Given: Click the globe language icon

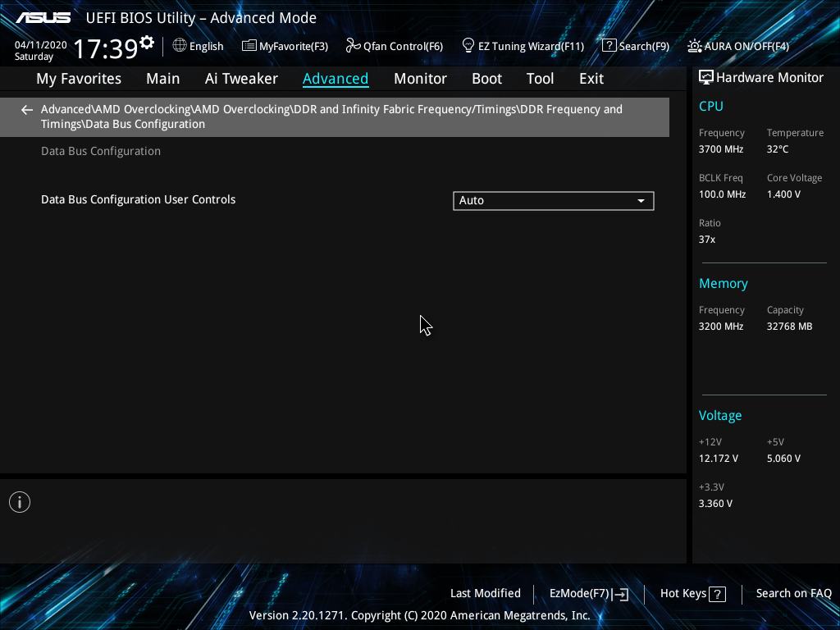Looking at the screenshot, I should tap(180, 46).
